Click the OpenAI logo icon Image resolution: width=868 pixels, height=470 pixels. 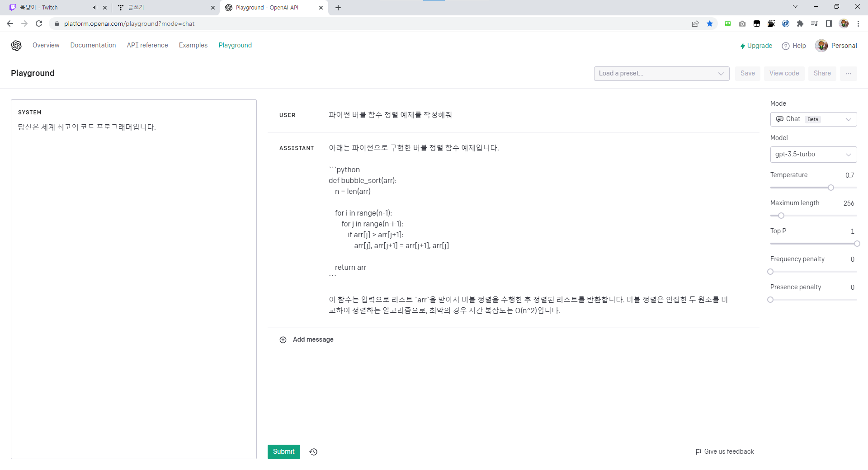(x=16, y=45)
